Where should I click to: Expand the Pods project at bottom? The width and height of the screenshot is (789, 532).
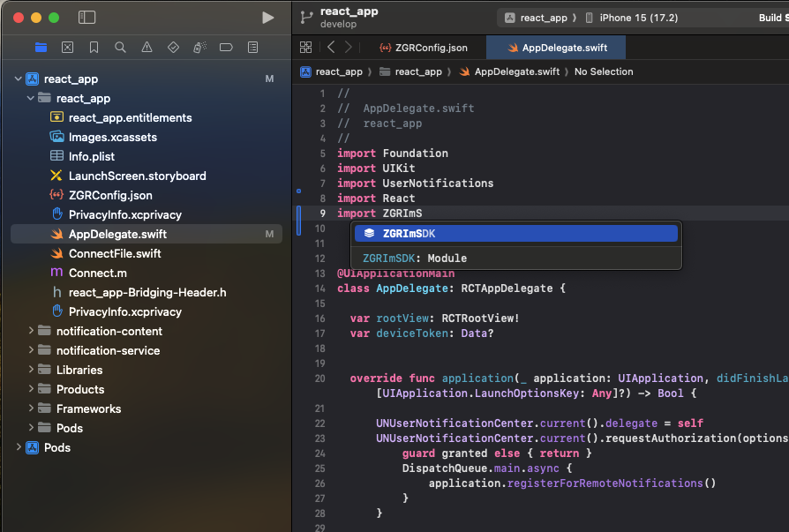(19, 447)
